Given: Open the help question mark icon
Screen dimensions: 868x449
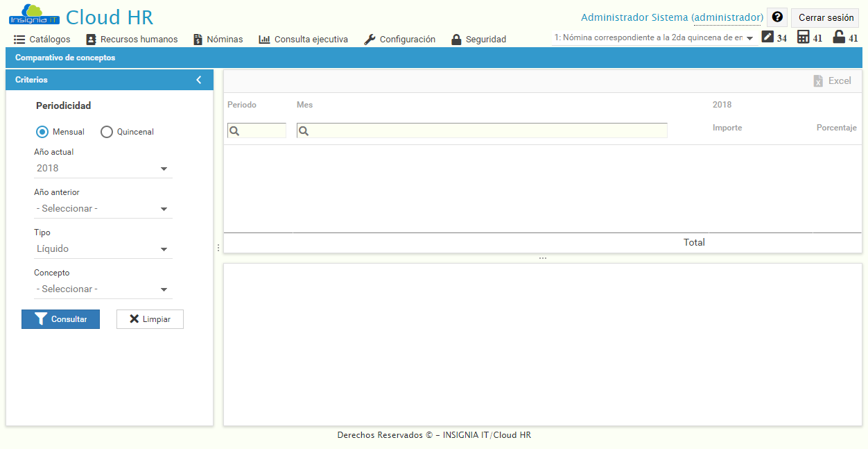Looking at the screenshot, I should point(776,17).
